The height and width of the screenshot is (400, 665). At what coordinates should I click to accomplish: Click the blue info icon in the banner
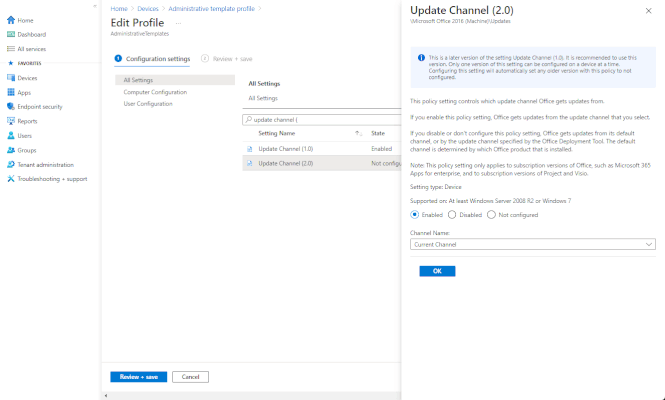(x=421, y=58)
